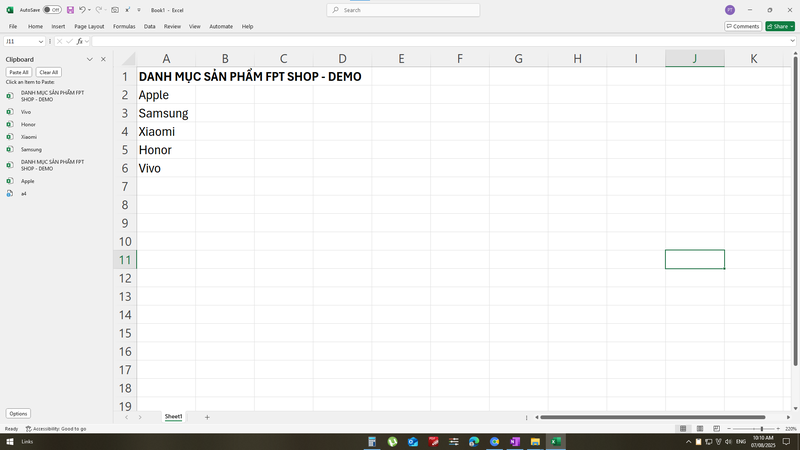Open the File menu
Screen dimensions: 800x450
pyautogui.click(x=13, y=27)
